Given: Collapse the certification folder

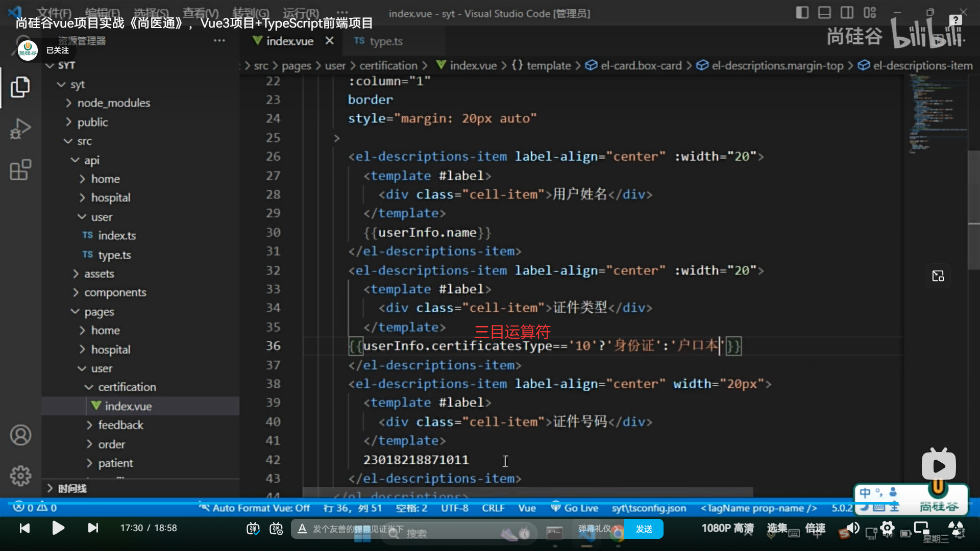Looking at the screenshot, I should [x=127, y=387].
